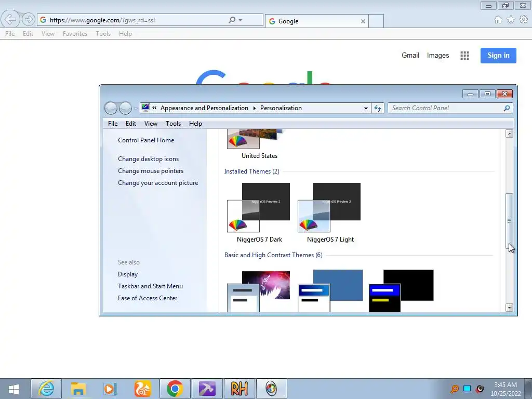This screenshot has width=532, height=399.
Task: Open the purple hammer app in taskbar
Action: 207,389
